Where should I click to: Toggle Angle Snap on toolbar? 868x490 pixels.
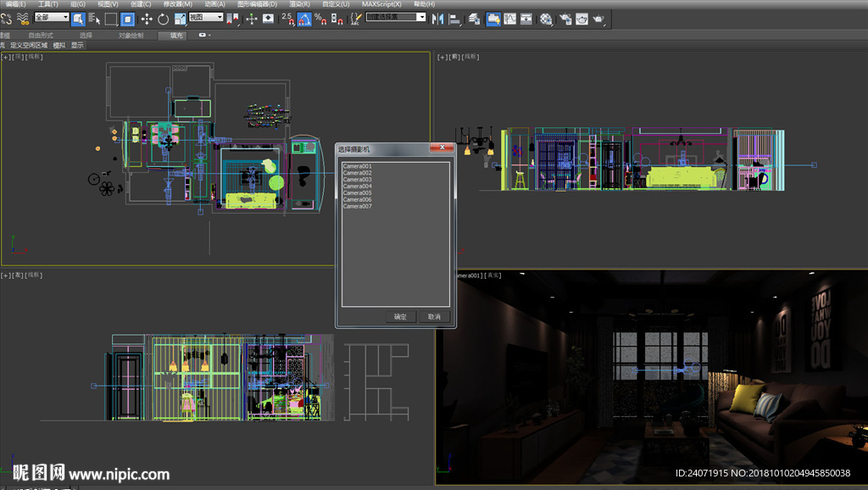(304, 18)
